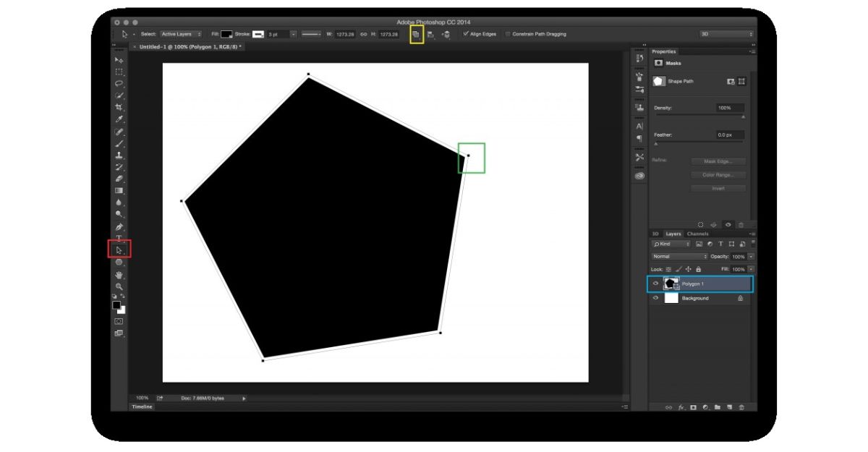Viewport: 868px width, 452px height.
Task: Open the Normal blend mode dropdown
Action: click(x=680, y=257)
